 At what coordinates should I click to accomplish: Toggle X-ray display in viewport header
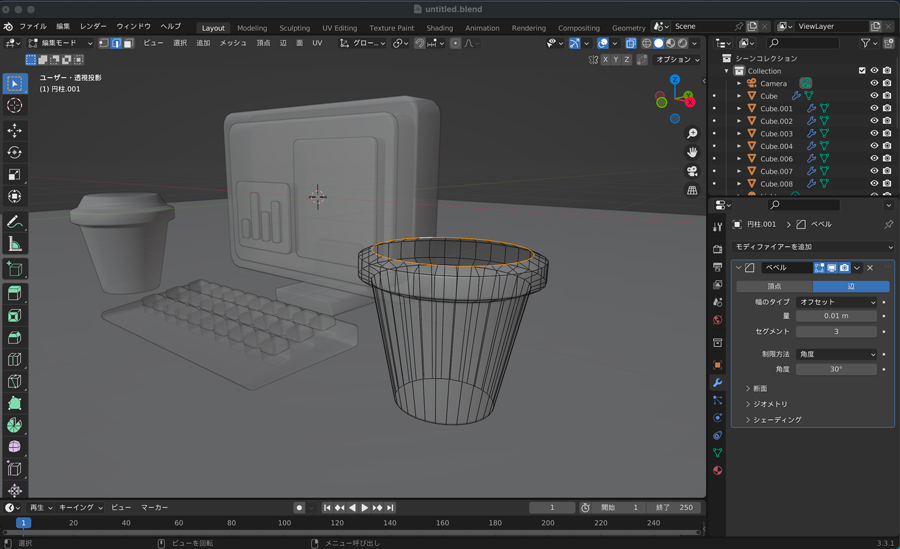[x=630, y=43]
